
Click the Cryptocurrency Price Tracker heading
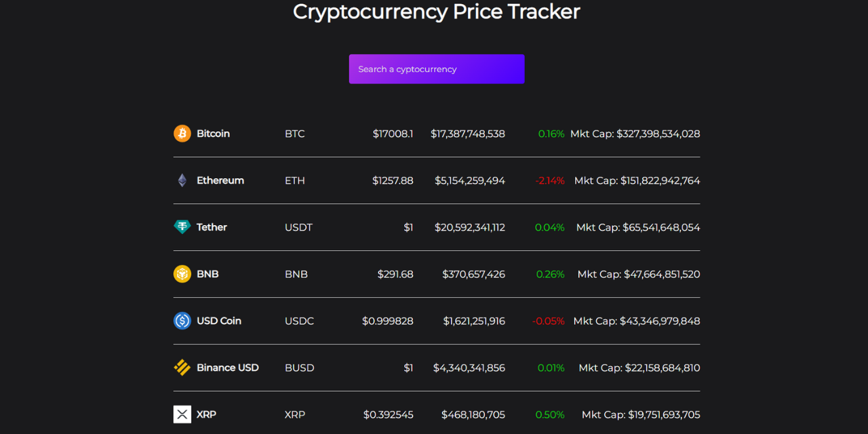coord(436,12)
